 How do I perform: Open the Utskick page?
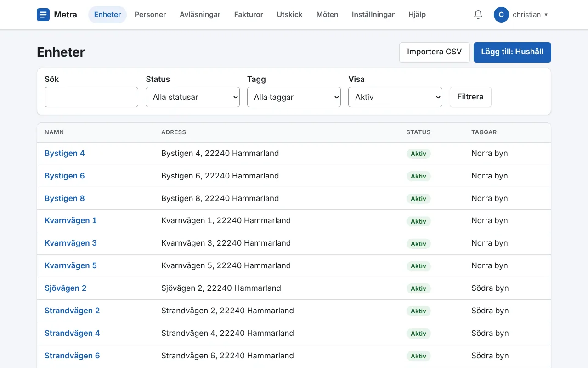coord(290,15)
